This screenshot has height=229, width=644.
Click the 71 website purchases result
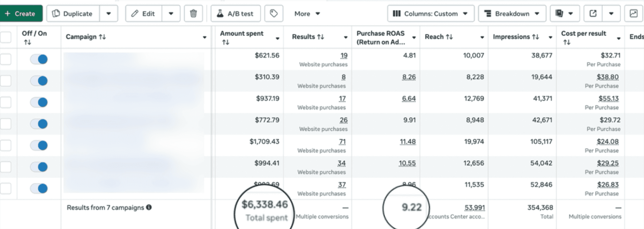coord(342,142)
